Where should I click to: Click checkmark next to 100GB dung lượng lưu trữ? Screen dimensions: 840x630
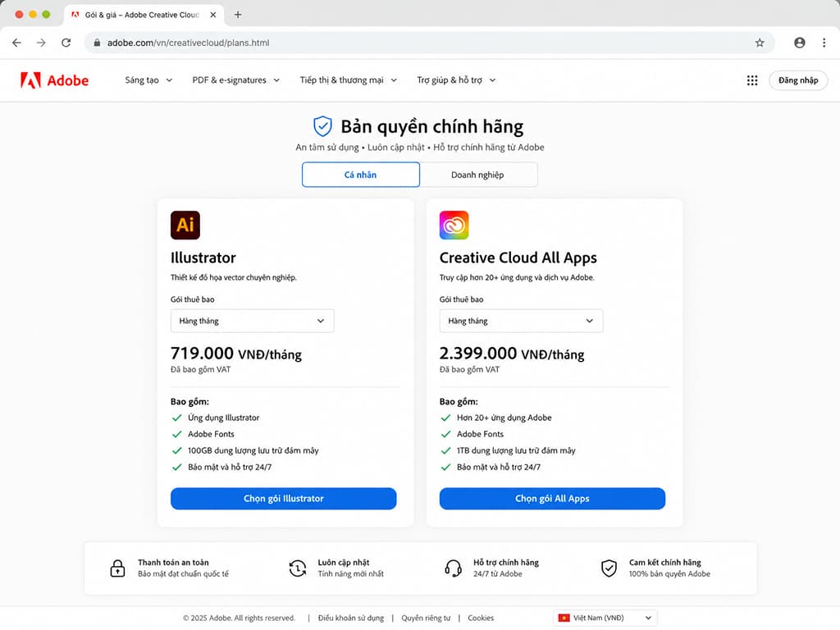(177, 450)
